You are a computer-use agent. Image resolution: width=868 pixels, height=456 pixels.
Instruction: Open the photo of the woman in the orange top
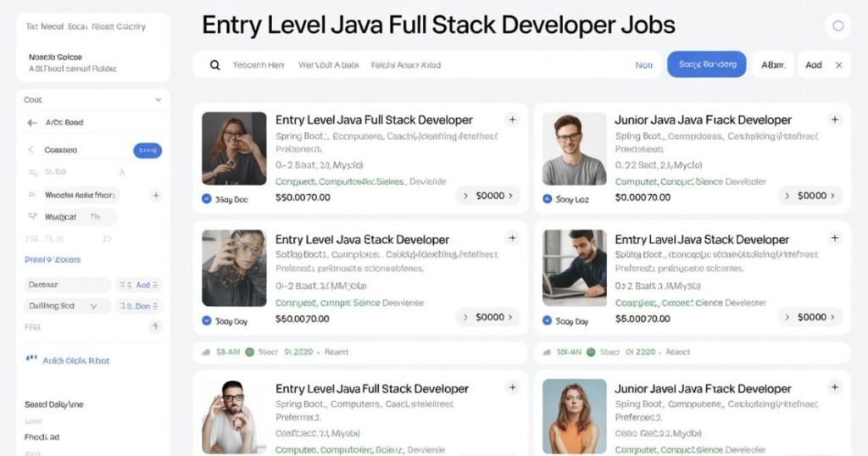point(575,416)
